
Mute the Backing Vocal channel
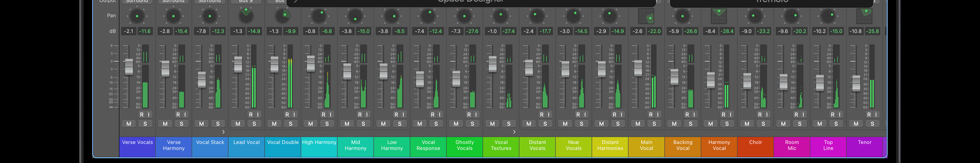(674, 124)
